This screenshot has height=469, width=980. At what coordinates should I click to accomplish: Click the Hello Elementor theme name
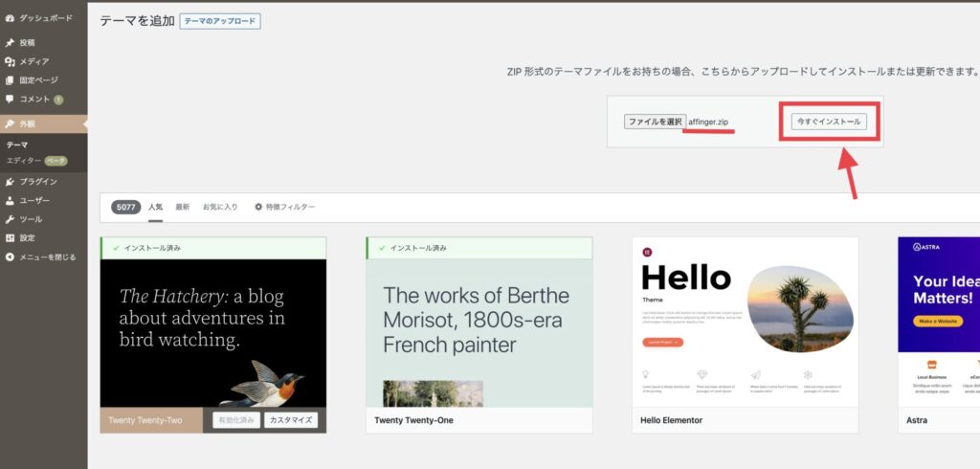click(671, 420)
